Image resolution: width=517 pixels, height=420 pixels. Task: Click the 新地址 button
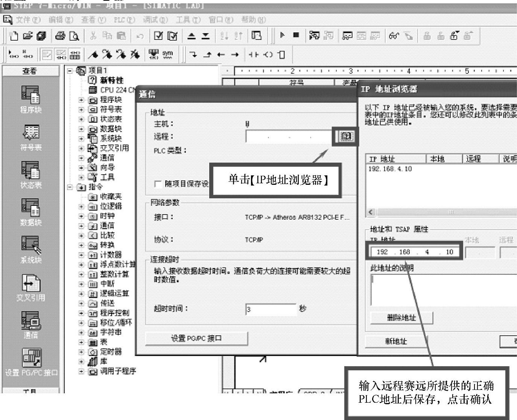[396, 341]
